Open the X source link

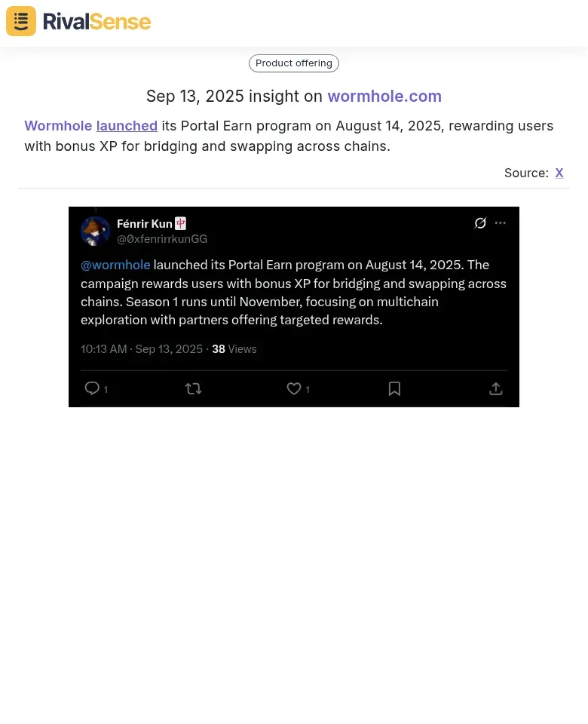tap(559, 173)
